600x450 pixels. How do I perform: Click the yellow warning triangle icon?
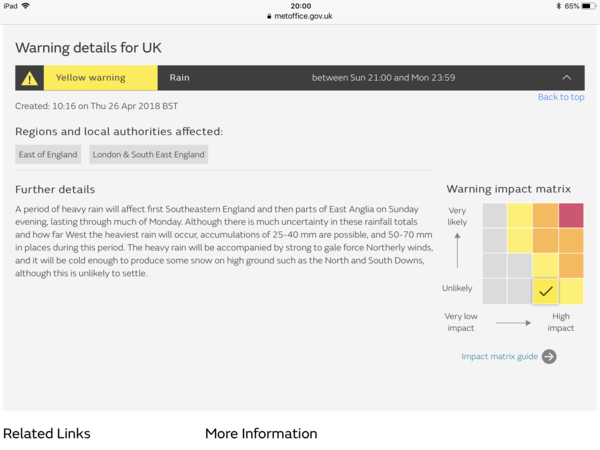[29, 78]
